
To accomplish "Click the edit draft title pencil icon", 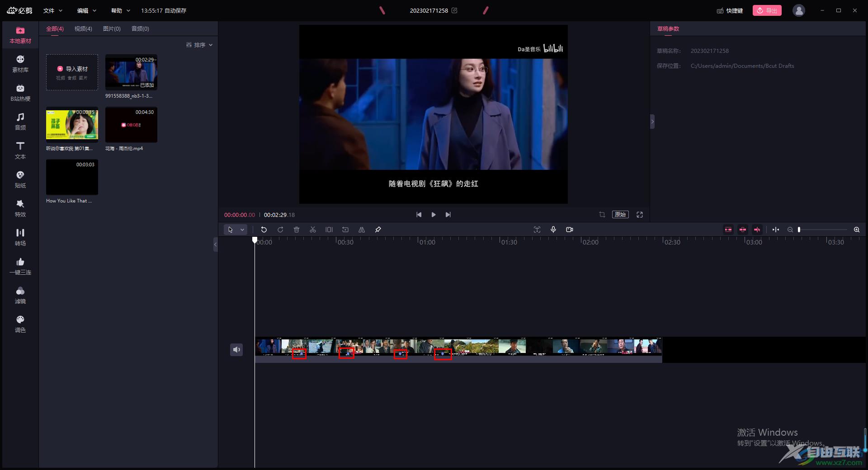I will tap(454, 10).
